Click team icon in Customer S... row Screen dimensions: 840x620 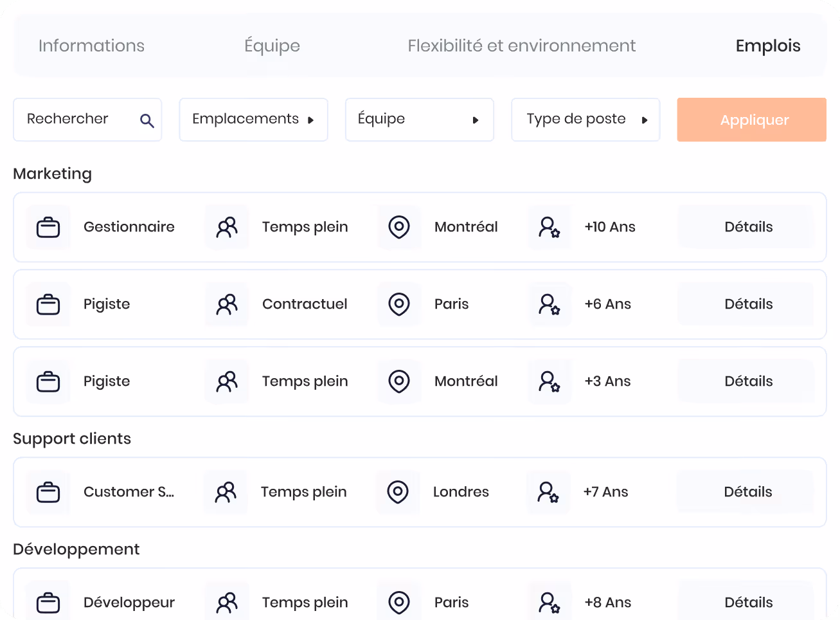pos(226,492)
